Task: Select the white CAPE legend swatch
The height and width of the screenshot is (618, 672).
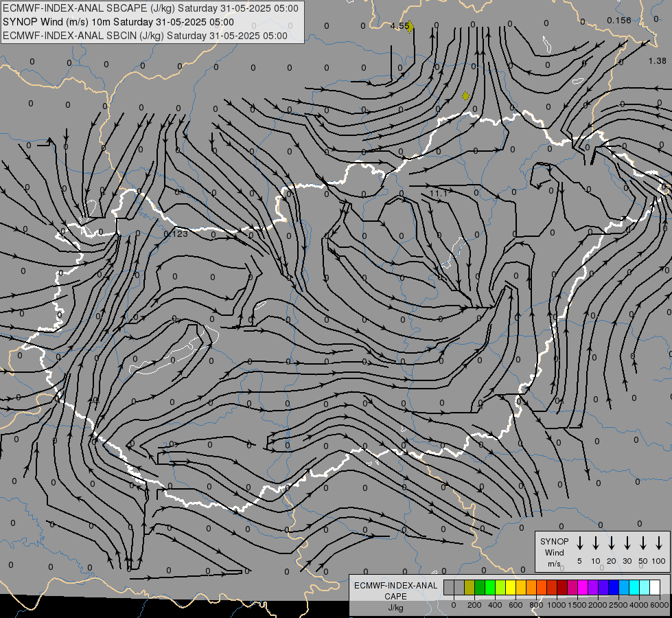Action: pyautogui.click(x=655, y=587)
